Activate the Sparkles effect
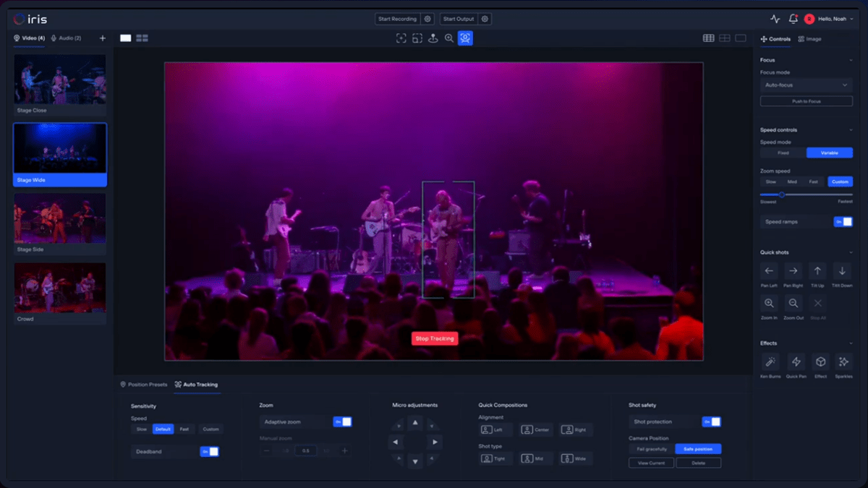868x488 pixels. tap(843, 363)
